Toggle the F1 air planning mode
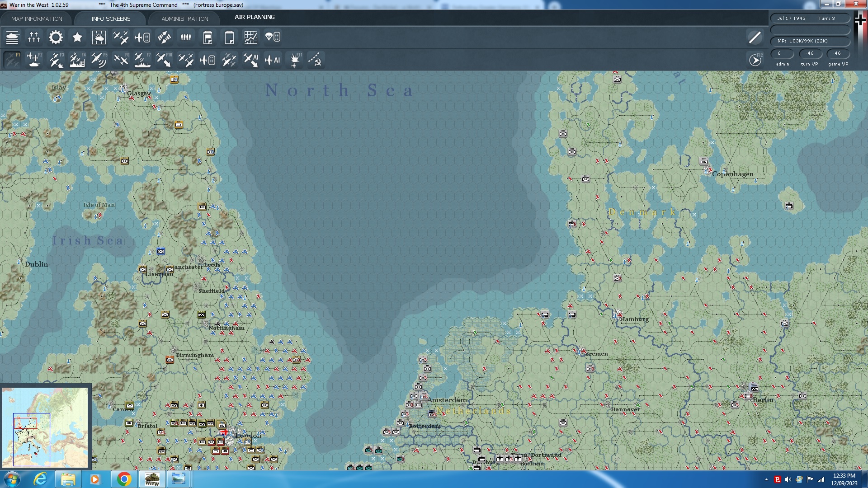Viewport: 868px width, 488px height. 12,60
